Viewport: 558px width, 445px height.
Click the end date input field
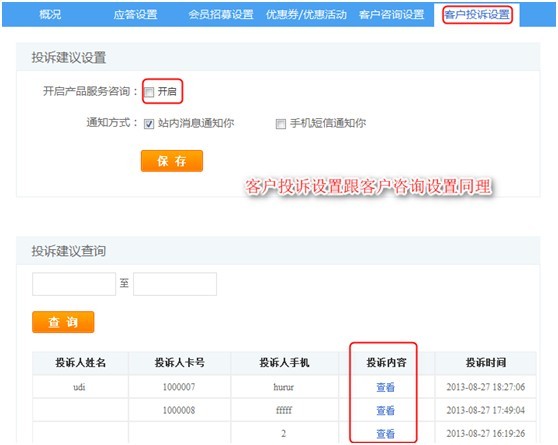pos(175,284)
